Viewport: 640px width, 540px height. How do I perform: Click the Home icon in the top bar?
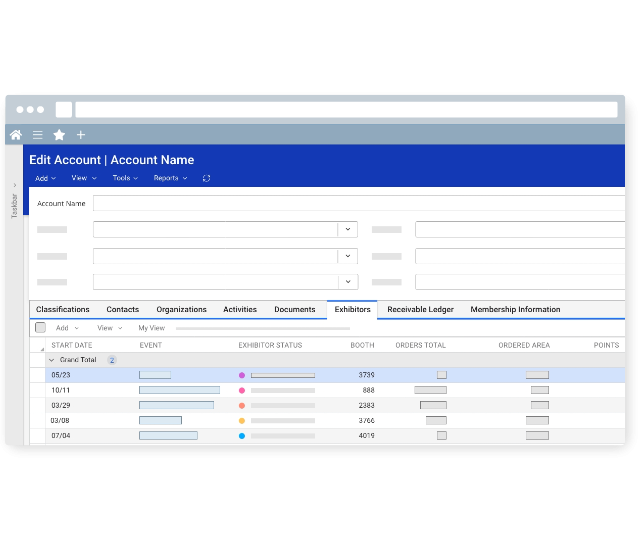coord(16,135)
